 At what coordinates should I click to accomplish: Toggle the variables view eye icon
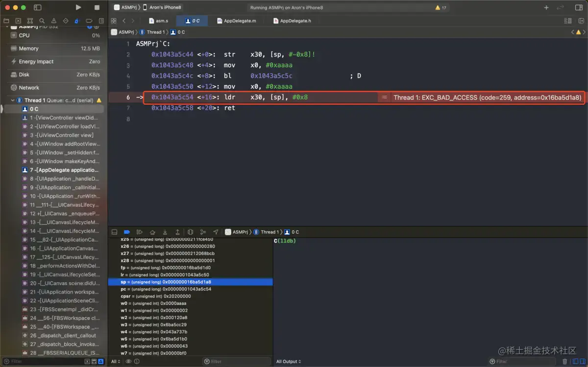point(128,362)
